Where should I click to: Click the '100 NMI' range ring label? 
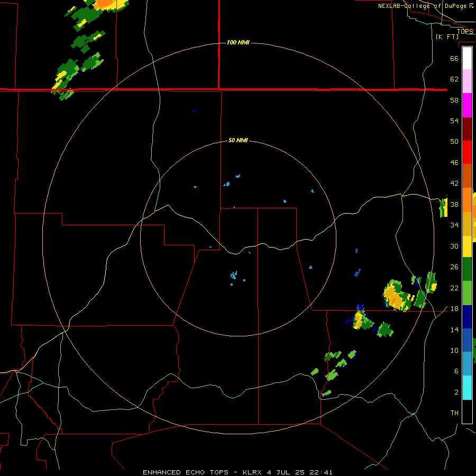pyautogui.click(x=238, y=42)
